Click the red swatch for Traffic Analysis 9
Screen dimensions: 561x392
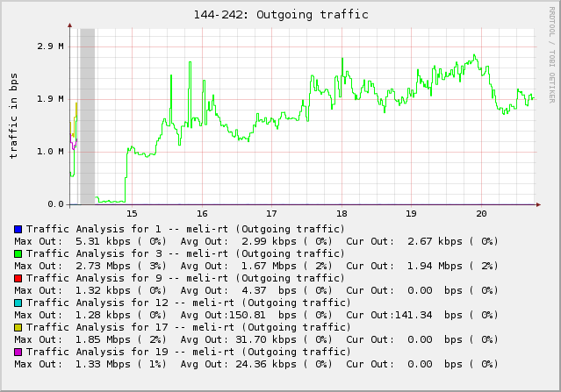pyautogui.click(x=18, y=278)
